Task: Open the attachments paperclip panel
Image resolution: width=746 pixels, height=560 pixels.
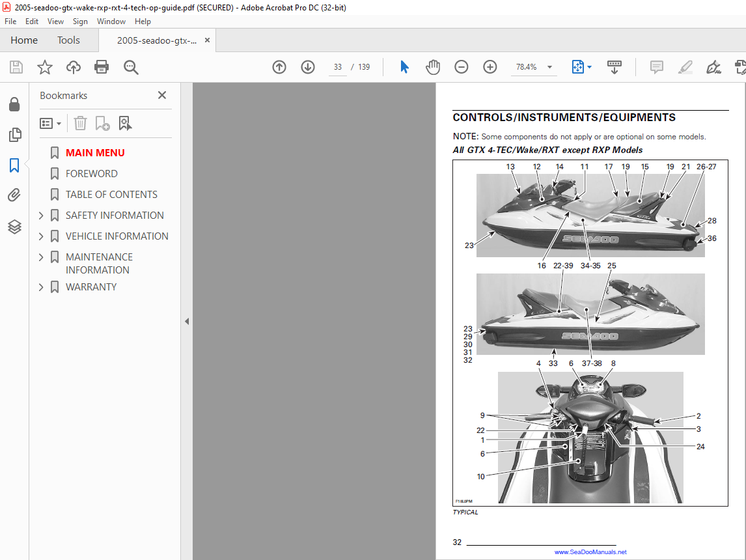Action: [x=14, y=195]
